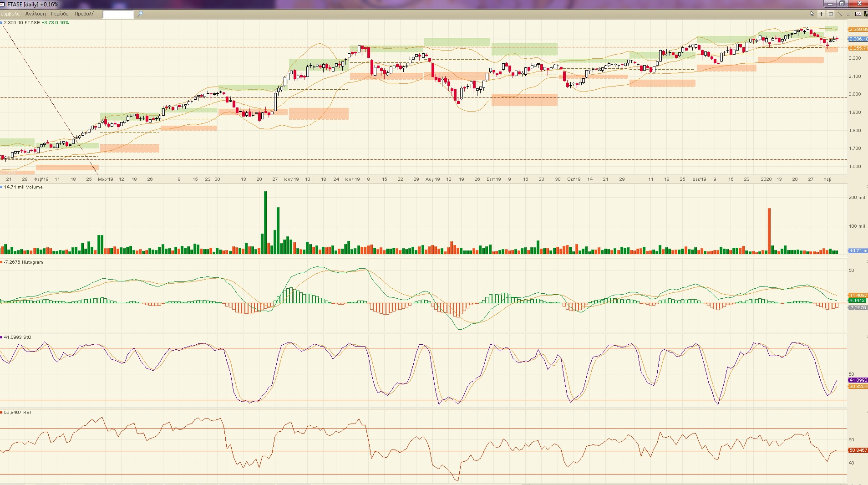Select the grid rectangle tool

pos(831,14)
